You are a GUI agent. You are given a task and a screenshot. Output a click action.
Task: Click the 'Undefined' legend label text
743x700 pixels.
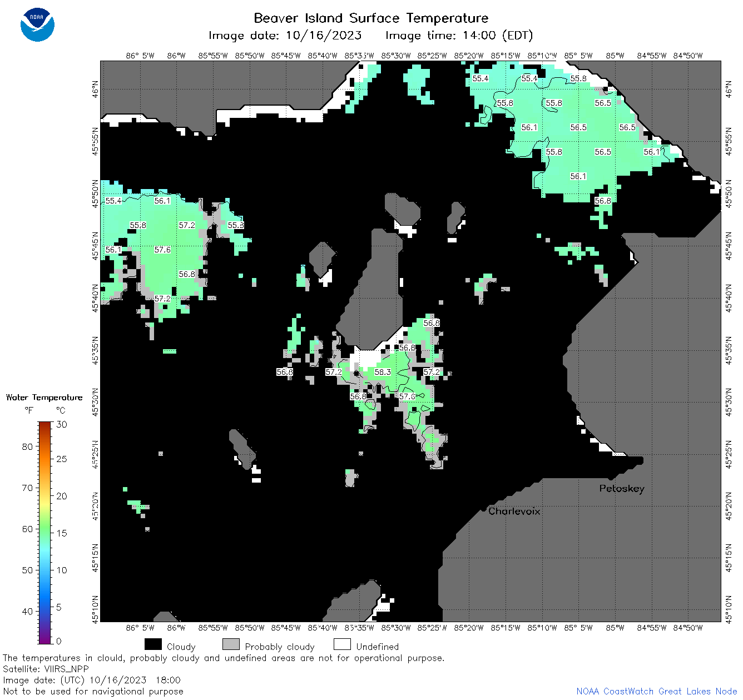378,647
